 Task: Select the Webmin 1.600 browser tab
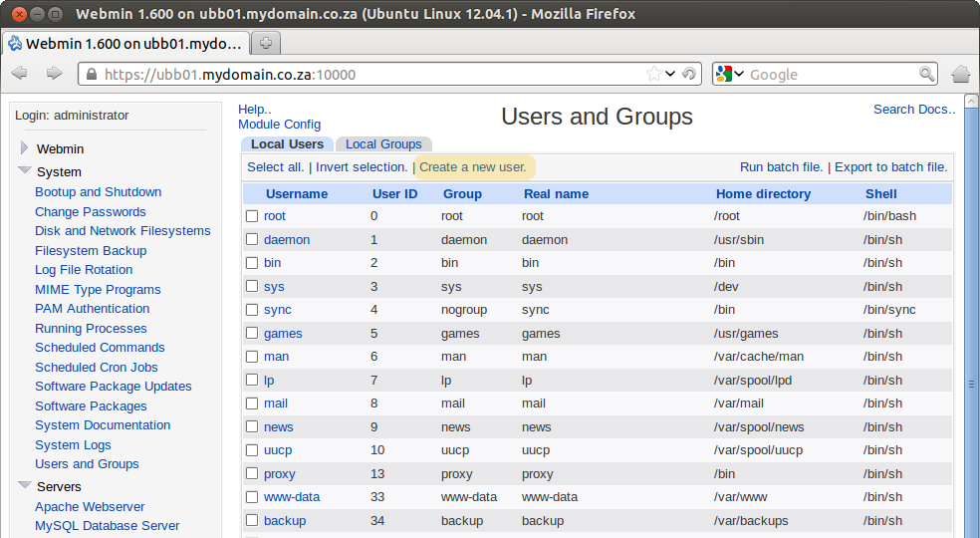point(126,43)
